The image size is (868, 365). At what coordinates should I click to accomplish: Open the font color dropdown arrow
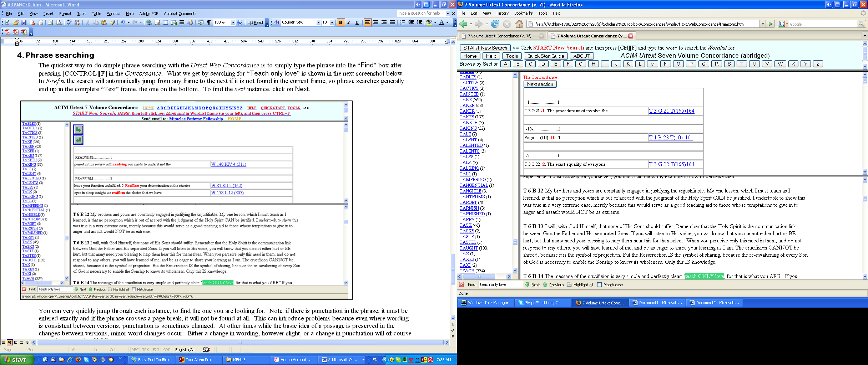447,22
